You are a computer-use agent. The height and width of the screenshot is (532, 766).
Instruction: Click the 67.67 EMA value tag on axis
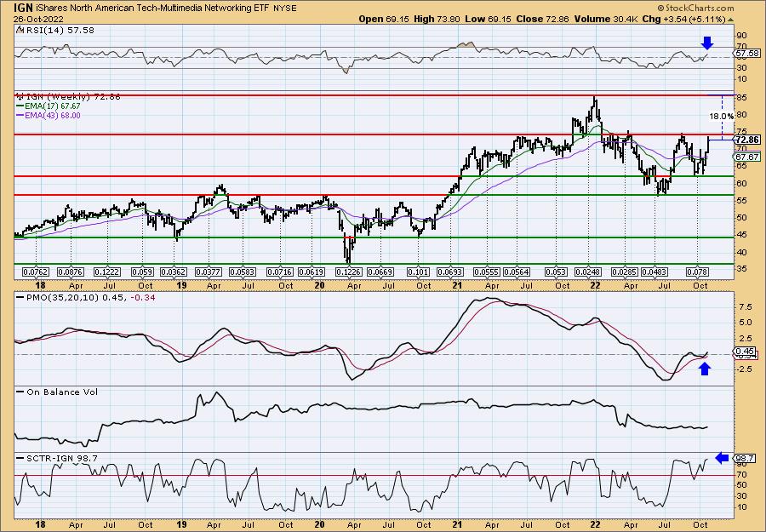coord(747,157)
